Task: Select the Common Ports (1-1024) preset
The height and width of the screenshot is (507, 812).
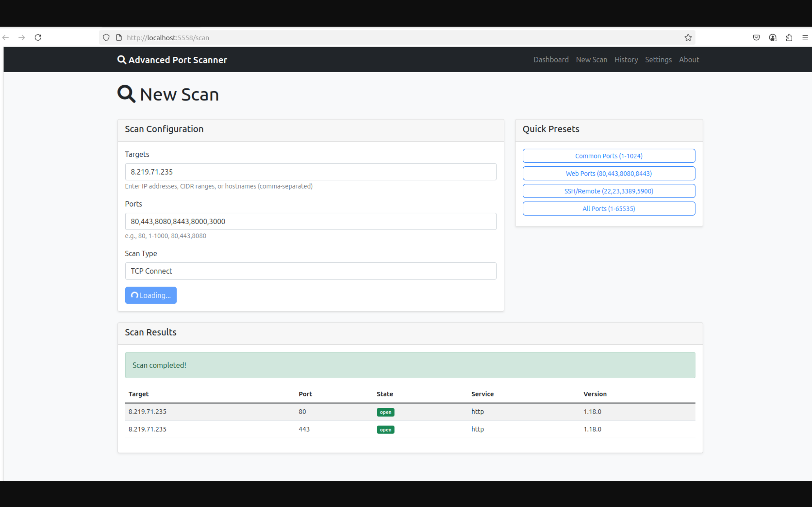Action: point(608,156)
